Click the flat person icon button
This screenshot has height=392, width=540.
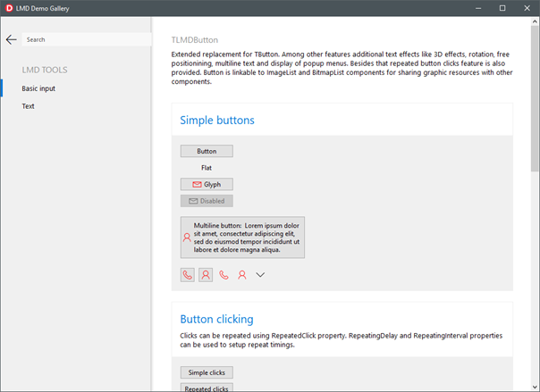(241, 275)
